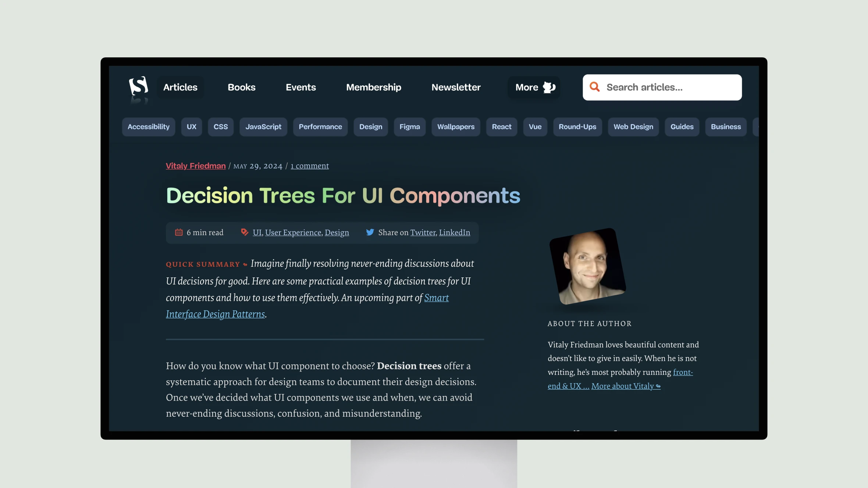Select the Accessibility category tag

coord(148,126)
